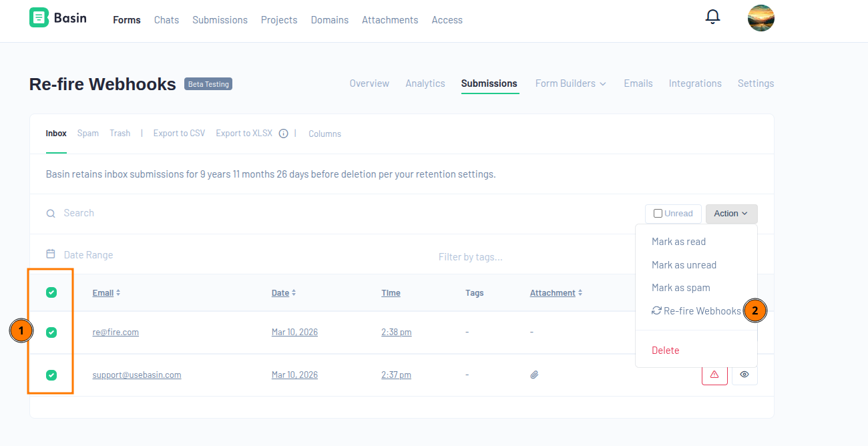
Task: Toggle the select-all checkbox in header
Action: 51,292
